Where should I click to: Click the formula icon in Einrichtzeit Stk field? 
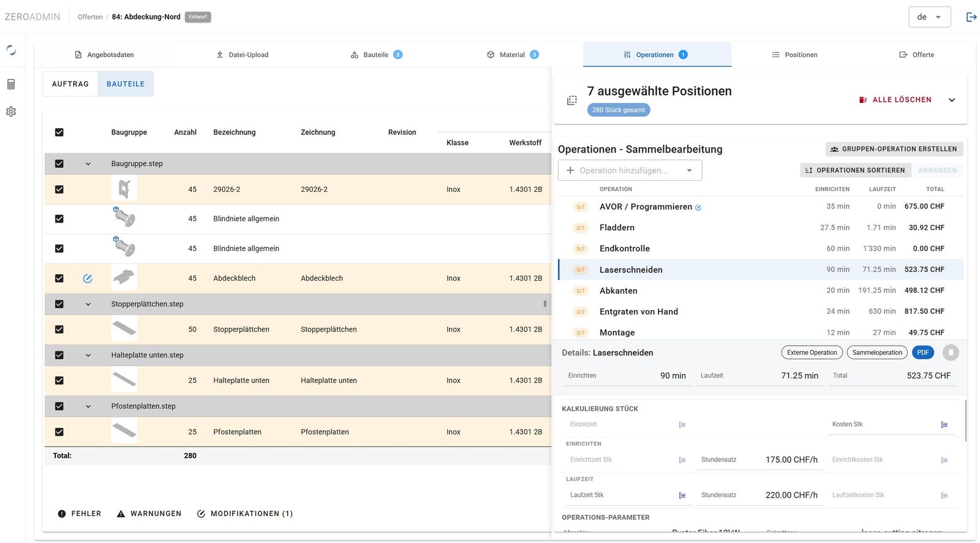click(682, 460)
